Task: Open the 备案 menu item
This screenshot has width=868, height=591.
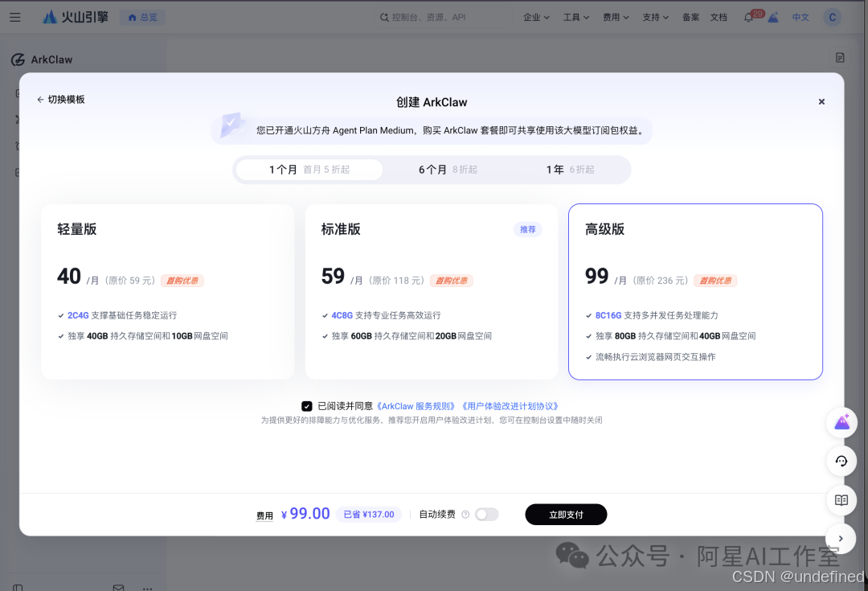Action: point(690,17)
